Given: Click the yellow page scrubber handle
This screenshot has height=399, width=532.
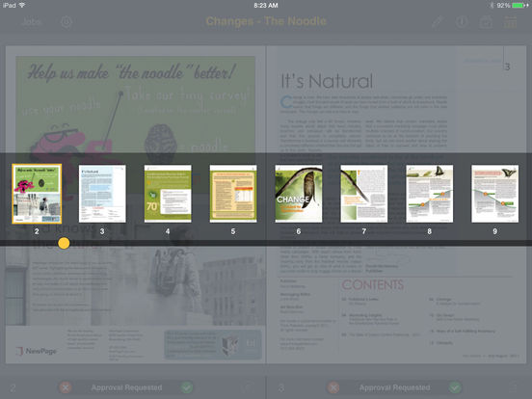Looking at the screenshot, I should 64,243.
